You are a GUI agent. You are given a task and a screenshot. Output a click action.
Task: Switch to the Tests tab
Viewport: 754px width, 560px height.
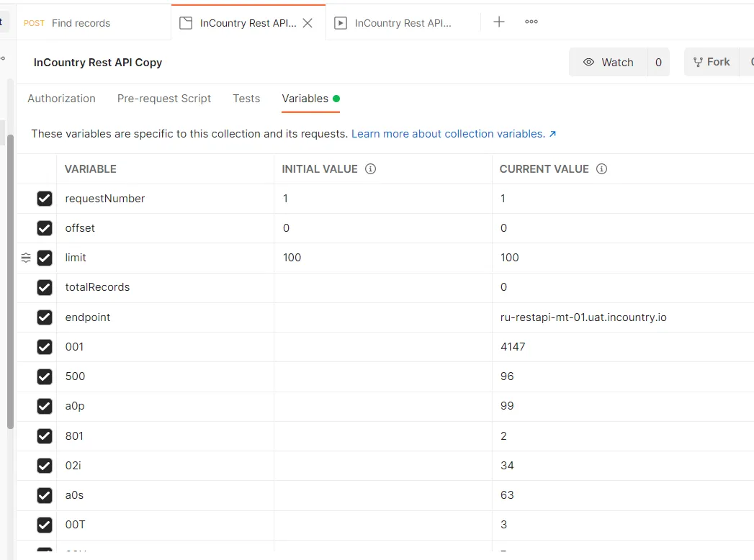pos(246,99)
